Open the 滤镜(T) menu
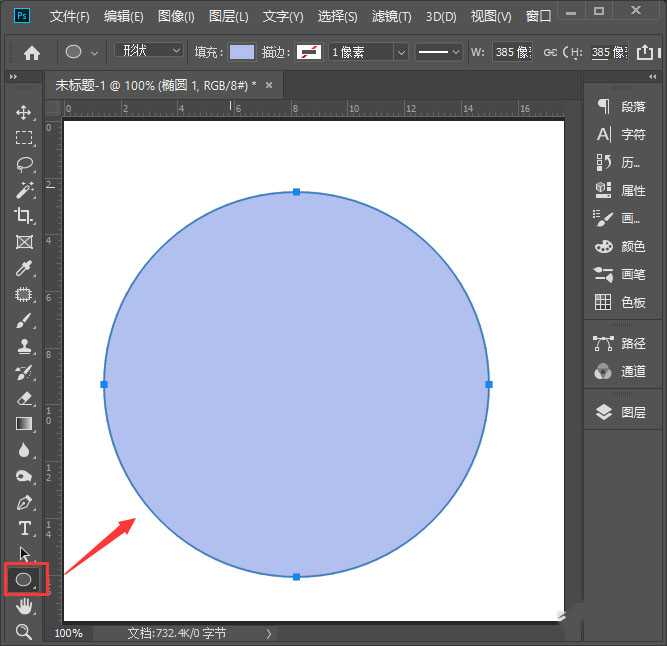 click(x=391, y=17)
